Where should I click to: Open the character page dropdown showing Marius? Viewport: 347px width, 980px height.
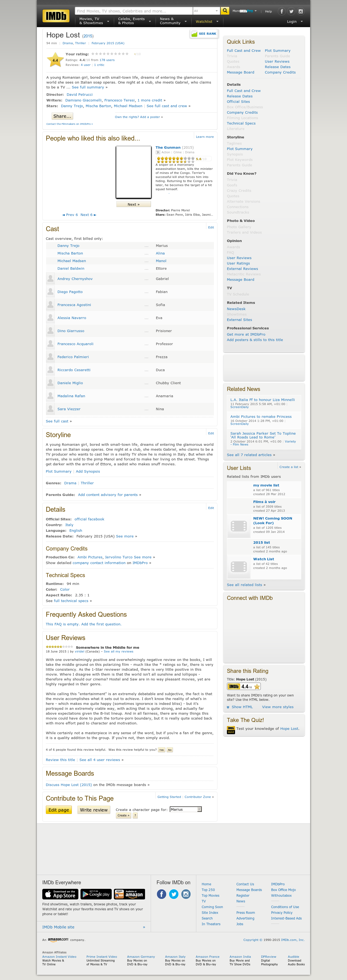[x=185, y=809]
